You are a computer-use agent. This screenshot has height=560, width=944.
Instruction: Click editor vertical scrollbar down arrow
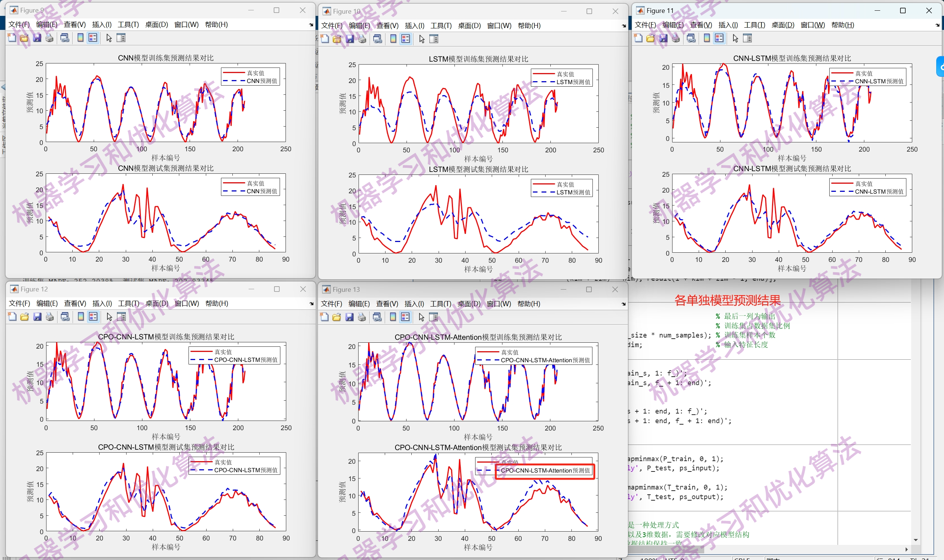916,540
